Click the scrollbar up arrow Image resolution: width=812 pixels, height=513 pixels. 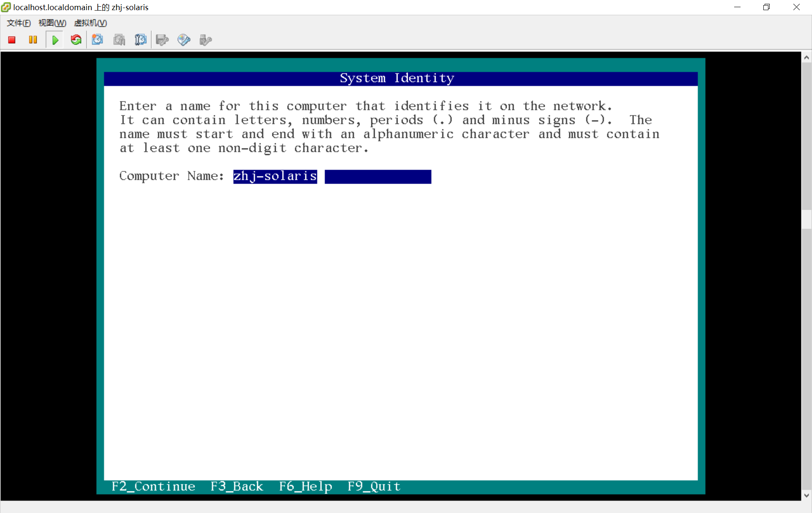tap(807, 58)
